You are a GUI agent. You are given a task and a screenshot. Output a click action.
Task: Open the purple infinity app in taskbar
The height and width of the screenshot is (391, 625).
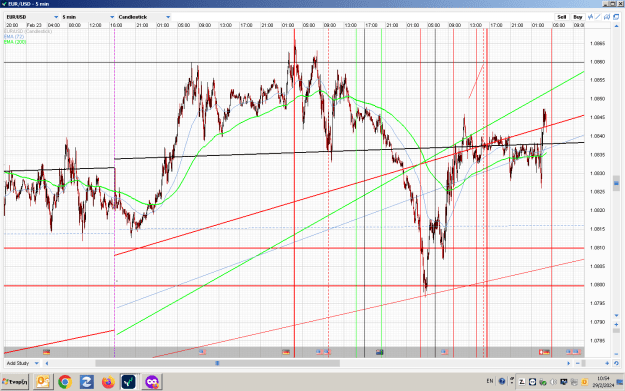tap(152, 382)
